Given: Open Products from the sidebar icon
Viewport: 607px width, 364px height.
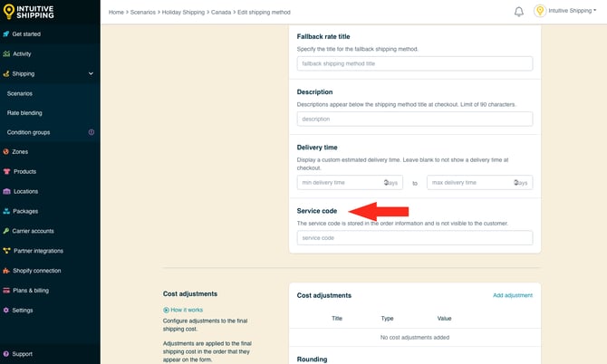Looking at the screenshot, I should click(7, 172).
